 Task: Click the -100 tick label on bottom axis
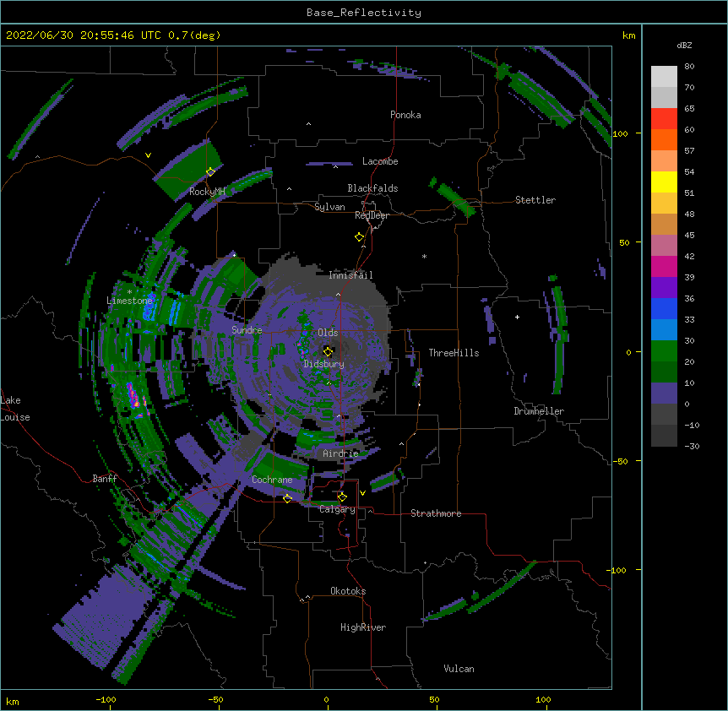[106, 699]
